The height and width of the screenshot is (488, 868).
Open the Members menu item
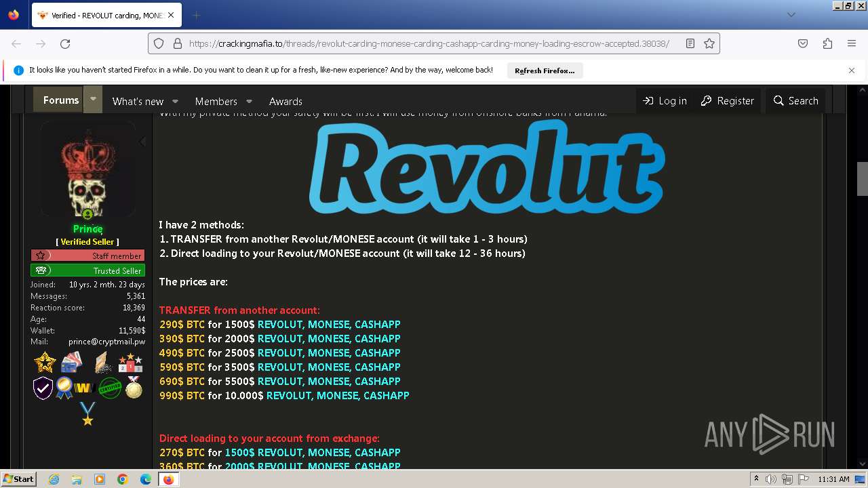coord(216,101)
